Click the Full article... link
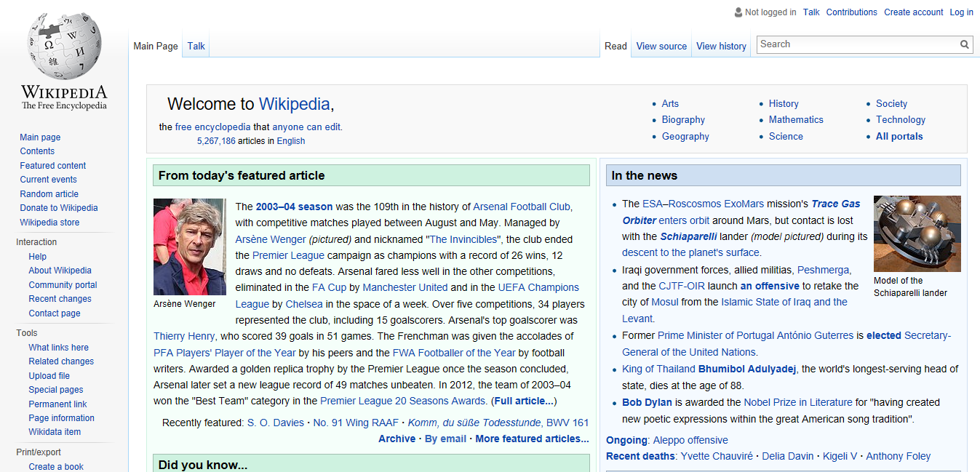The height and width of the screenshot is (472, 980). click(525, 401)
